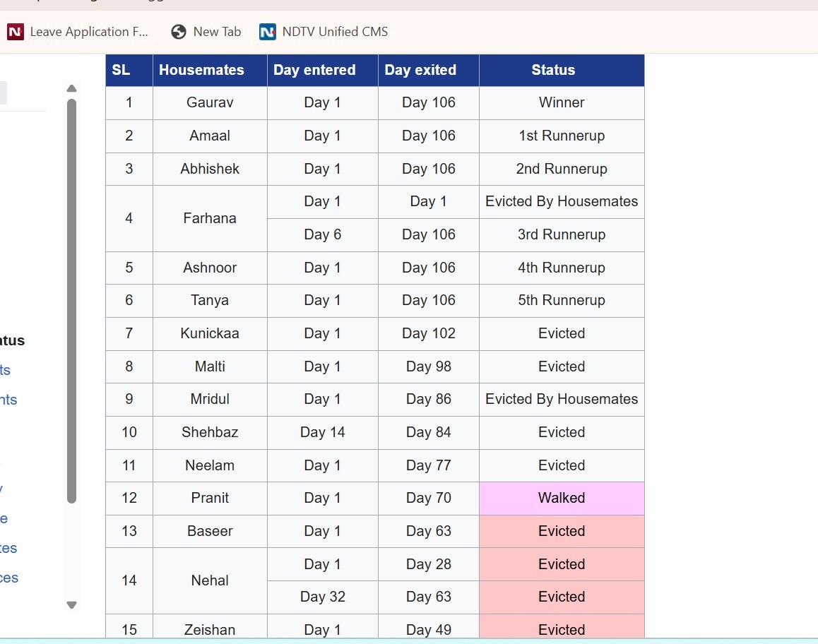Open the NDTV Unified CMS bookmark

[x=334, y=32]
